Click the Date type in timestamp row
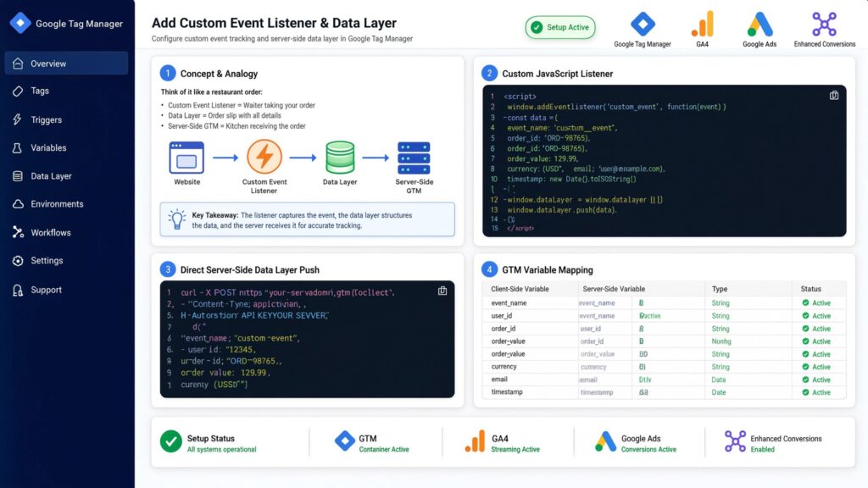Screen dimensions: 868x488 click(x=719, y=392)
